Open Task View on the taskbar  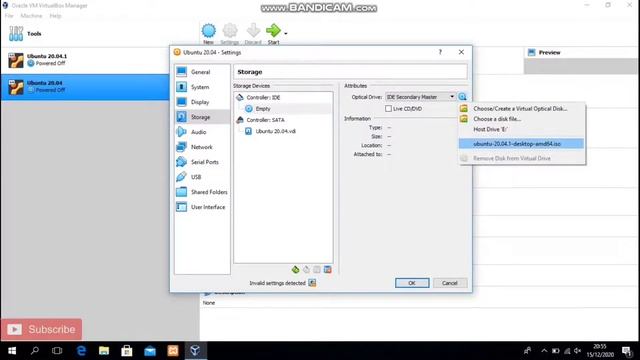(57, 351)
